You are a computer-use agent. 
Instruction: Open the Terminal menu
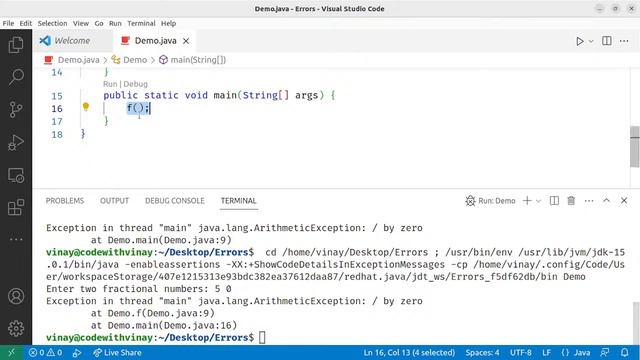click(141, 23)
